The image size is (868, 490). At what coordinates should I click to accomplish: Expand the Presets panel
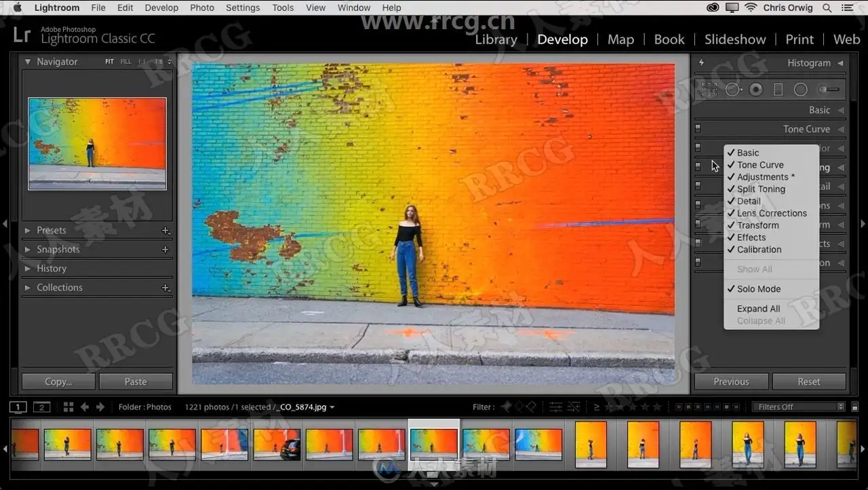(x=28, y=231)
